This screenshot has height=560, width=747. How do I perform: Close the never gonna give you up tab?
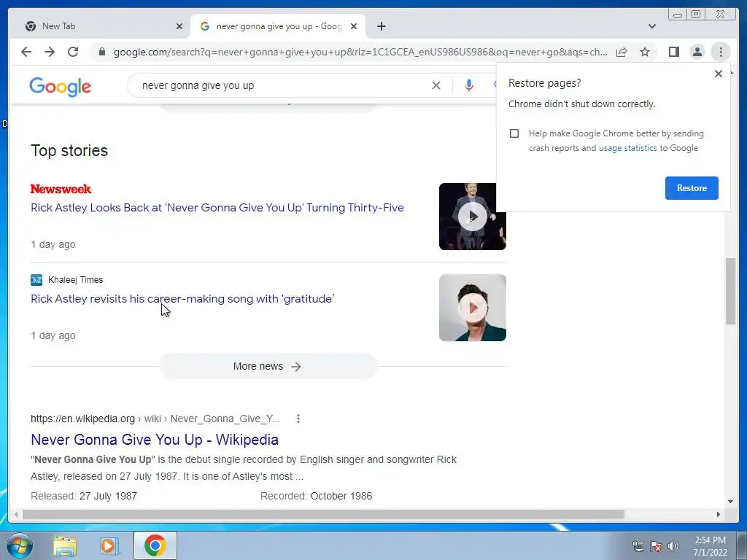coord(354,26)
